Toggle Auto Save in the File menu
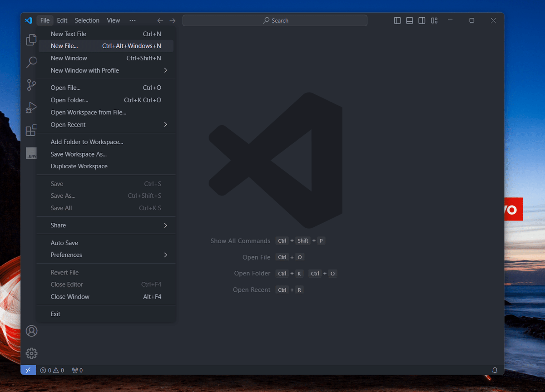Viewport: 545px width, 392px height. (x=106, y=243)
